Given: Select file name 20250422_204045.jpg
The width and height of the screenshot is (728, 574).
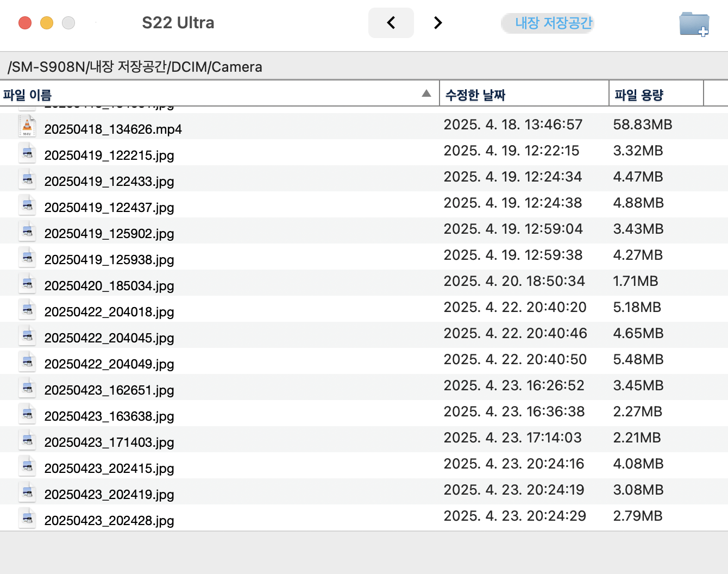Looking at the screenshot, I should [109, 338].
